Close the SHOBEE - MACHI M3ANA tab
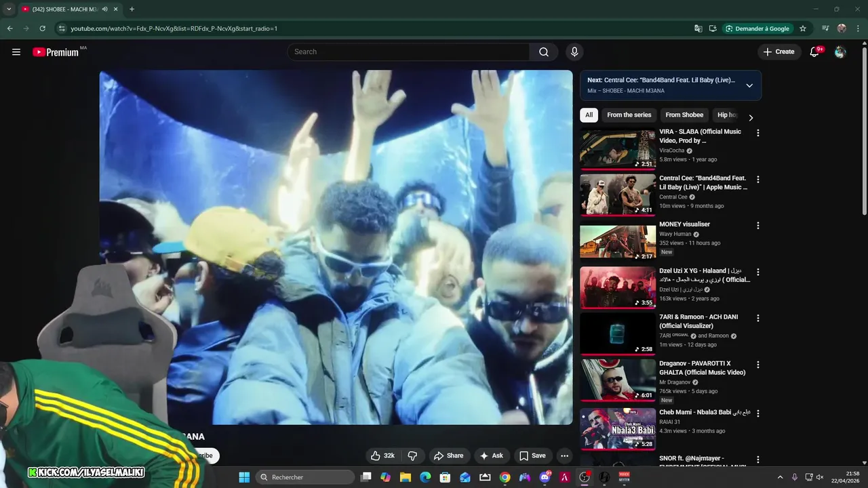The image size is (868, 488). pyautogui.click(x=115, y=9)
